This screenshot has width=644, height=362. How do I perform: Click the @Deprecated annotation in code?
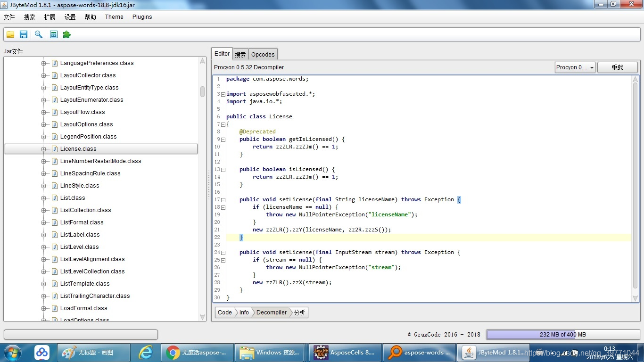[x=257, y=132]
